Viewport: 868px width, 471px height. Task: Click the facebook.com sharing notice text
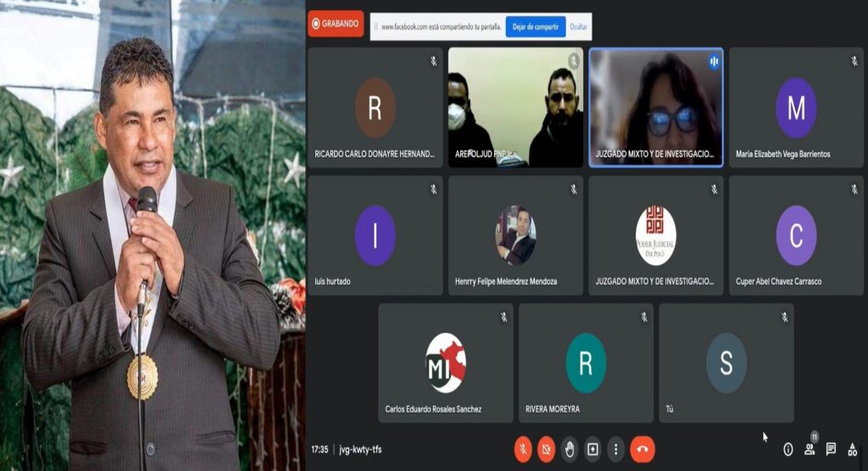[x=441, y=26]
